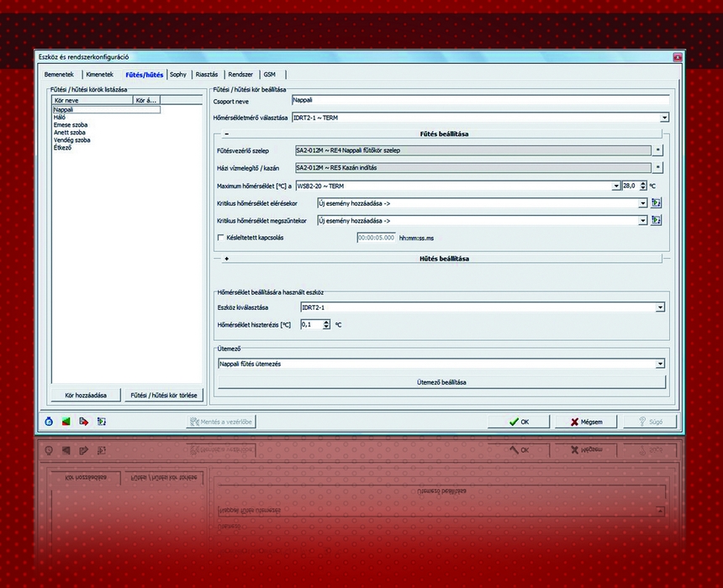Click the Ütemező beállítása button
The image size is (723, 588).
click(x=441, y=382)
